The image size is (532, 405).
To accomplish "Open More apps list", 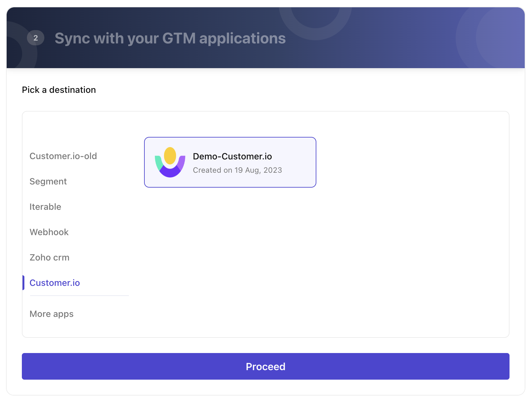I will pyautogui.click(x=51, y=314).
